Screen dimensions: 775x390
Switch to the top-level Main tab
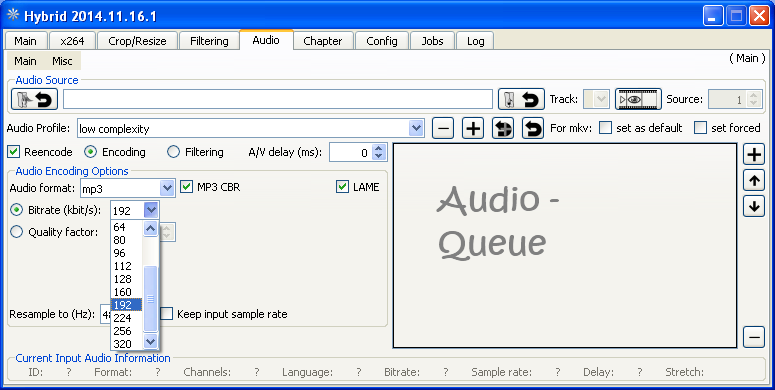point(25,41)
